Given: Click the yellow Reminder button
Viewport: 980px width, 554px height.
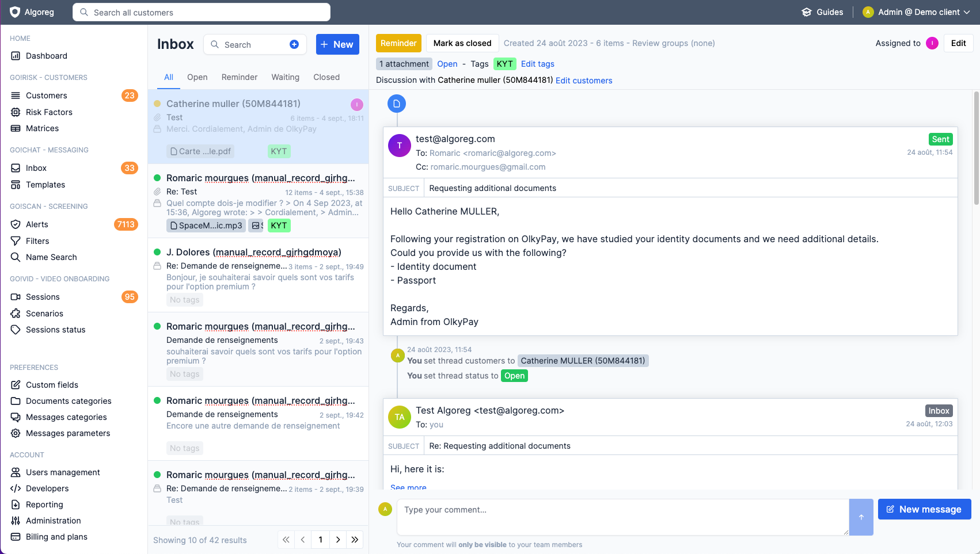Looking at the screenshot, I should (x=398, y=43).
